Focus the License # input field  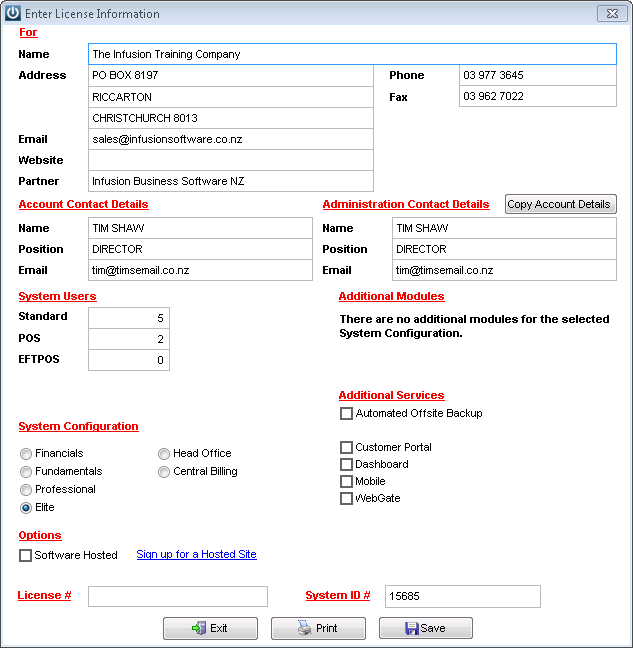(x=178, y=596)
